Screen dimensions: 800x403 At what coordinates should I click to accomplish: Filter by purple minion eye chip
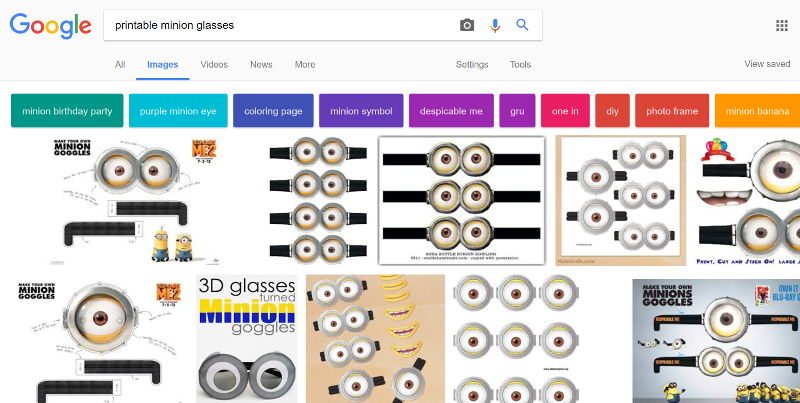click(178, 111)
